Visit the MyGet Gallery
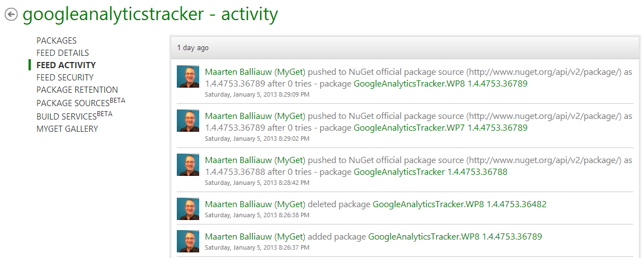The image size is (644, 258). pyautogui.click(x=67, y=129)
